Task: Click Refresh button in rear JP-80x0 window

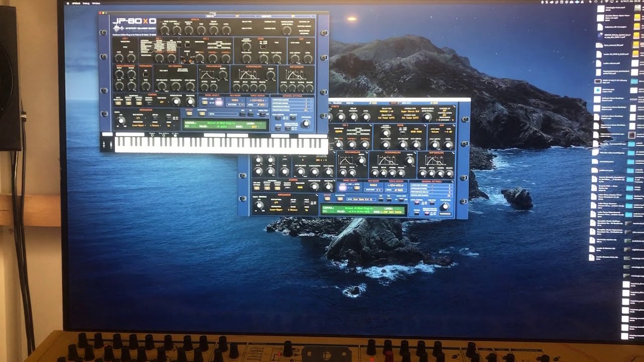Action: coord(327,199)
